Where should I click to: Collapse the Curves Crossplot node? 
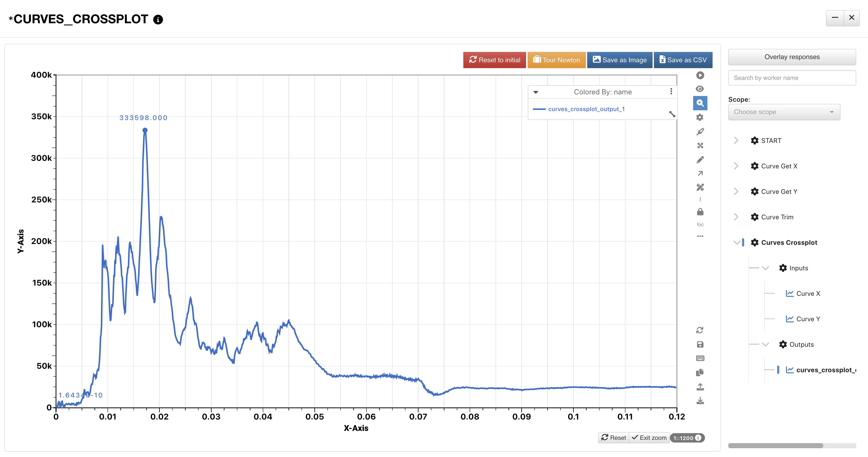[737, 243]
